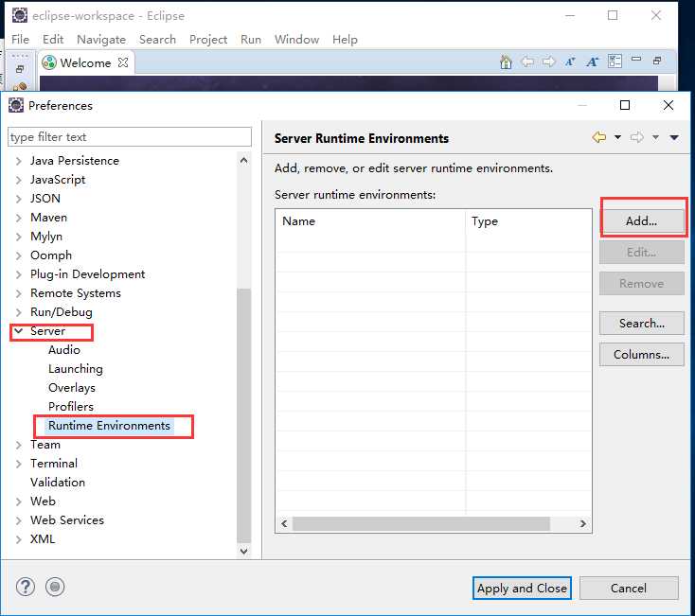Click the Type column header

528,221
